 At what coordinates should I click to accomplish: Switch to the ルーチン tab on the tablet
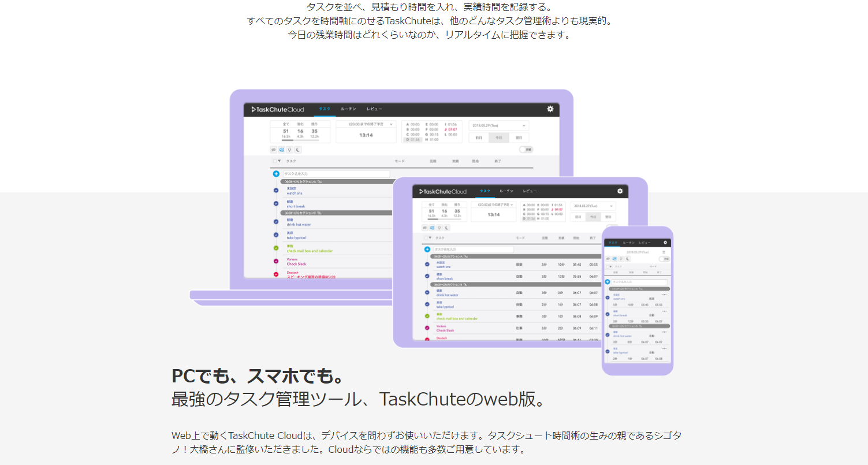point(506,191)
